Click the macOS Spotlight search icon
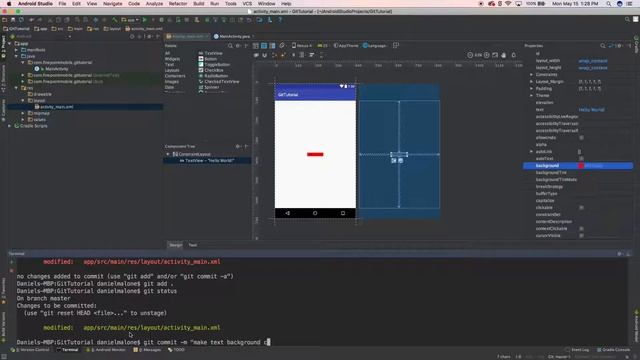 [609, 4]
